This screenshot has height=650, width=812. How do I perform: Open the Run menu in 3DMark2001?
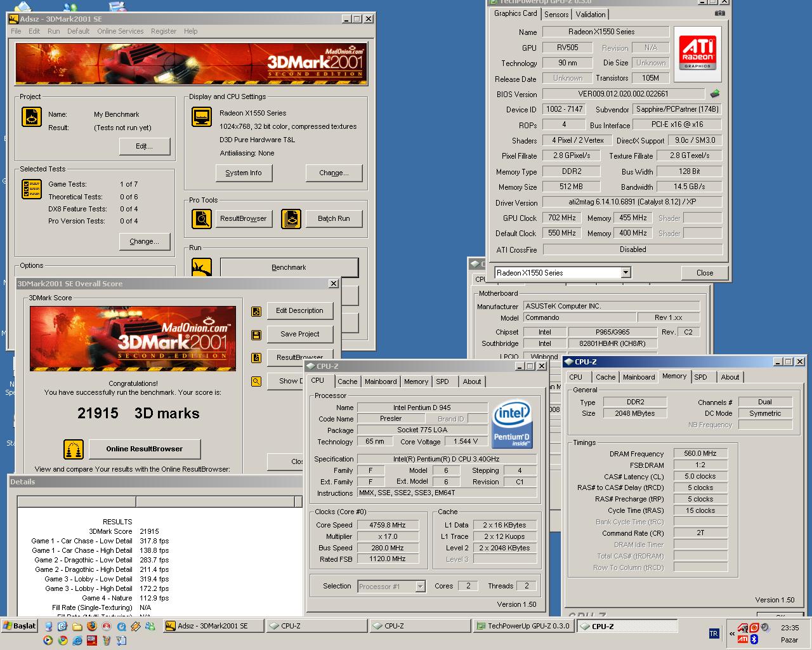[53, 31]
